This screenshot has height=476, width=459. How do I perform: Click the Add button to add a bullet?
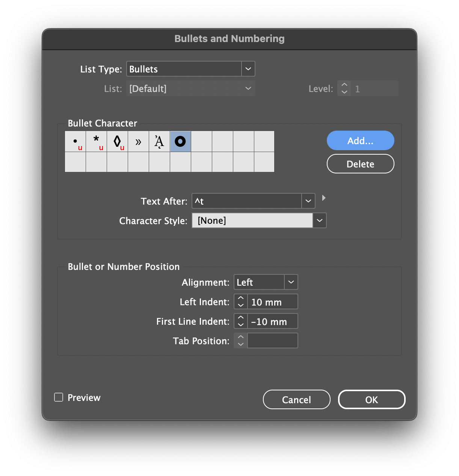pos(360,140)
